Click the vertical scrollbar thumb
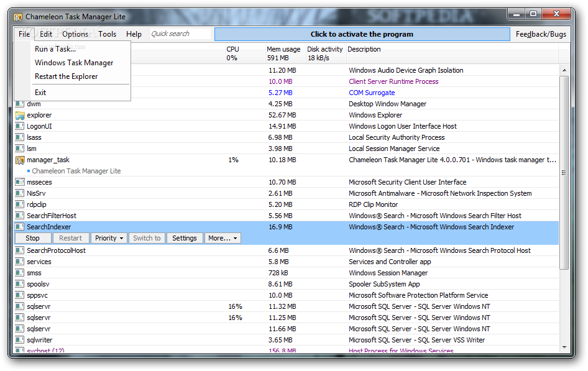 pyautogui.click(x=564, y=172)
